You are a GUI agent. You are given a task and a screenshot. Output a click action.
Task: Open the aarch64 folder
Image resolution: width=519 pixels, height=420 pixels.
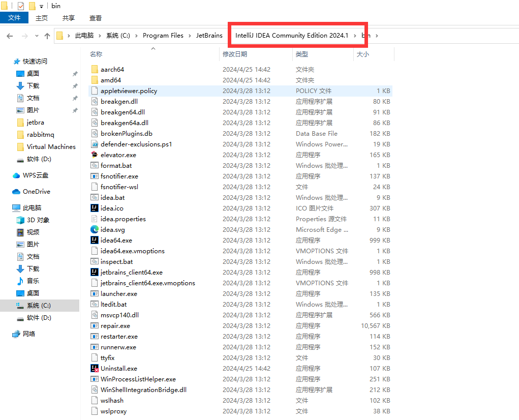(111, 69)
